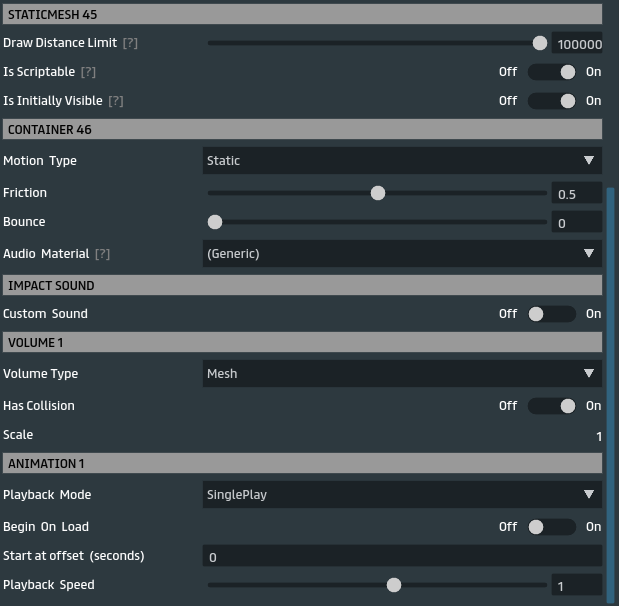The height and width of the screenshot is (606, 619).
Task: Collapse the IMPACT SOUND section header
Action: (302, 285)
